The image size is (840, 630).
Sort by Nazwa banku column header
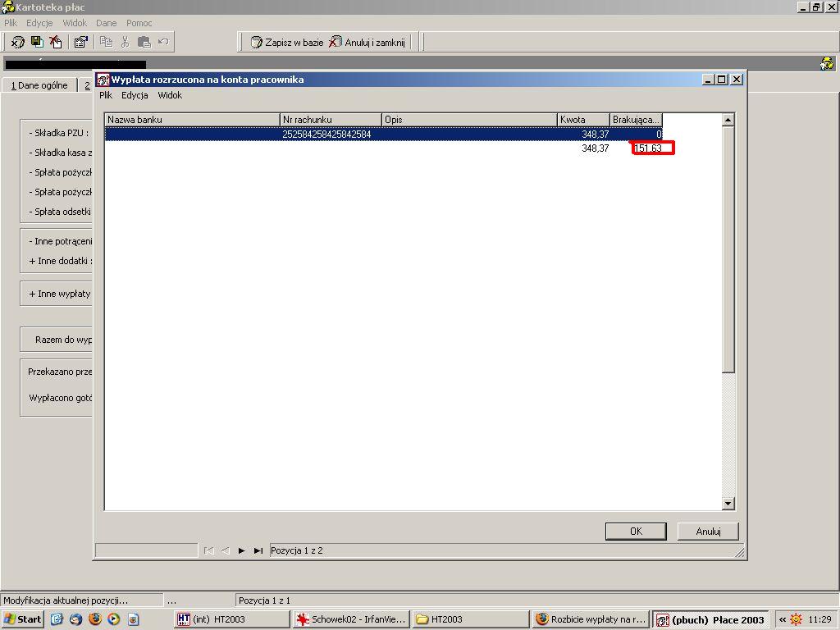point(192,120)
